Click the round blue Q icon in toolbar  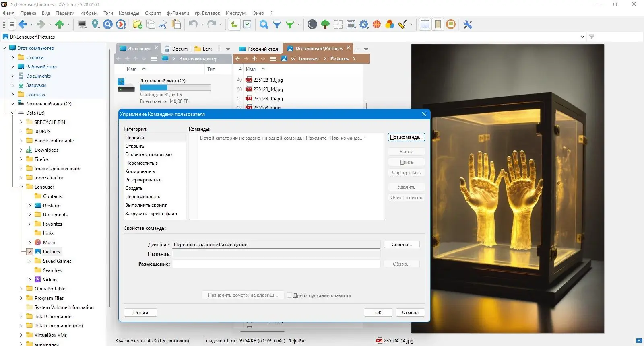tap(108, 25)
